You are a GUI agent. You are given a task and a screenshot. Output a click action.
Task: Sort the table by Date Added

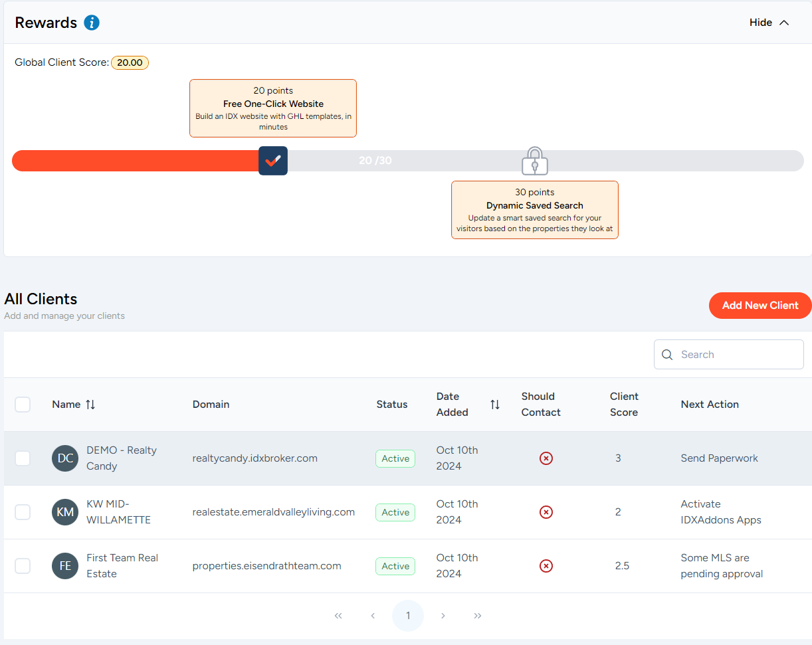coord(494,404)
